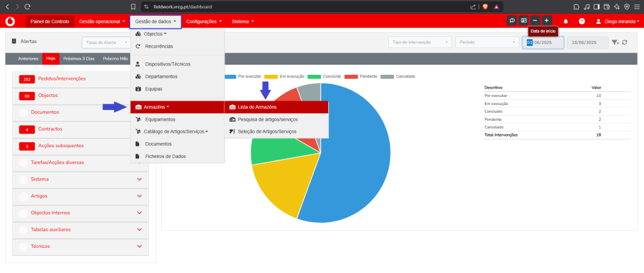Open Objectos submenu in dropdown
The image size is (644, 273).
click(x=177, y=34)
